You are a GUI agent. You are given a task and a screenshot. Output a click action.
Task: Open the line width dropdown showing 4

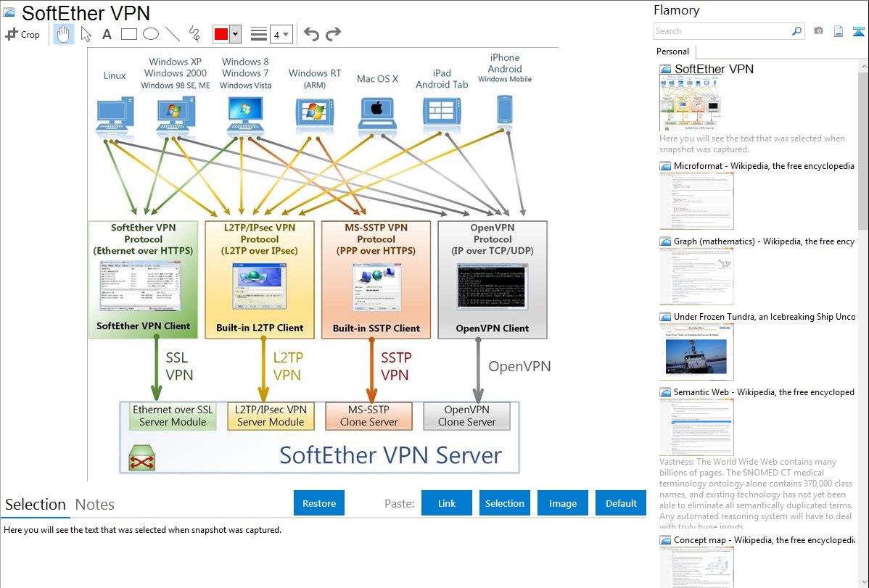[281, 34]
